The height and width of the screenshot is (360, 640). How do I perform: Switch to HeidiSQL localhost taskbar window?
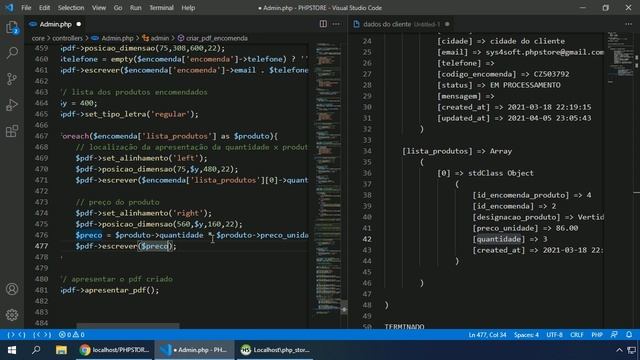tap(276, 350)
